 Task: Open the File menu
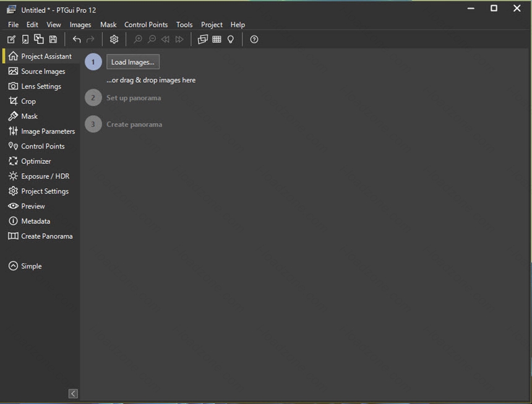click(13, 25)
